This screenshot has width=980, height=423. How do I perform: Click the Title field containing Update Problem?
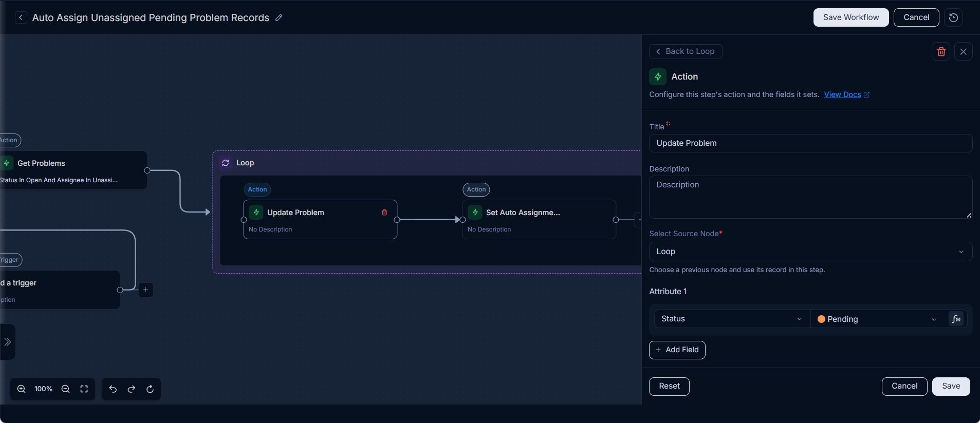coord(810,143)
